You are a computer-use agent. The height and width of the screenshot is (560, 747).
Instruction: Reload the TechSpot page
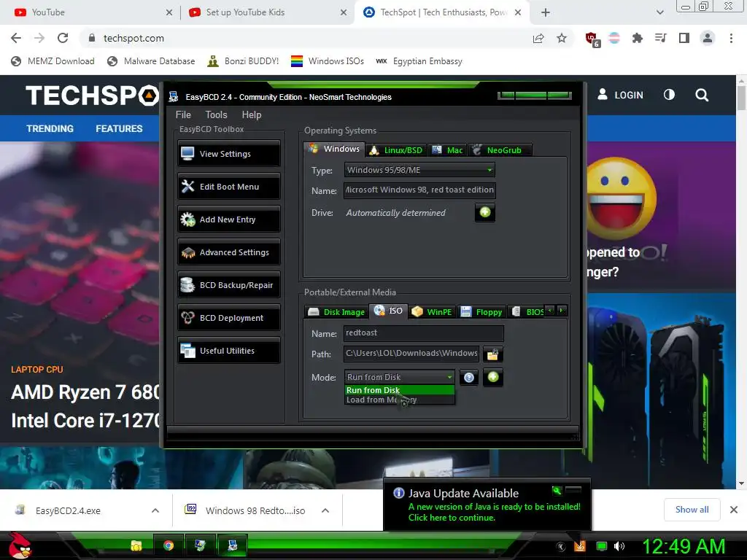coord(63,38)
